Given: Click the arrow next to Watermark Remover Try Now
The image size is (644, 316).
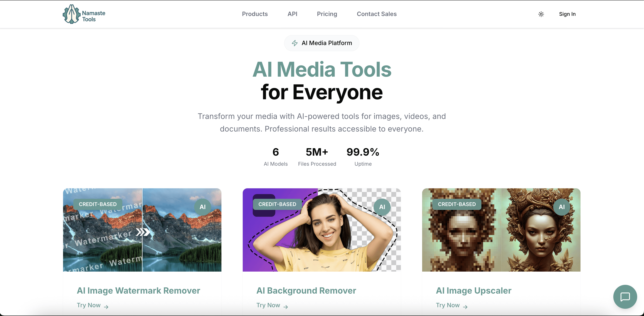Looking at the screenshot, I should tap(106, 307).
